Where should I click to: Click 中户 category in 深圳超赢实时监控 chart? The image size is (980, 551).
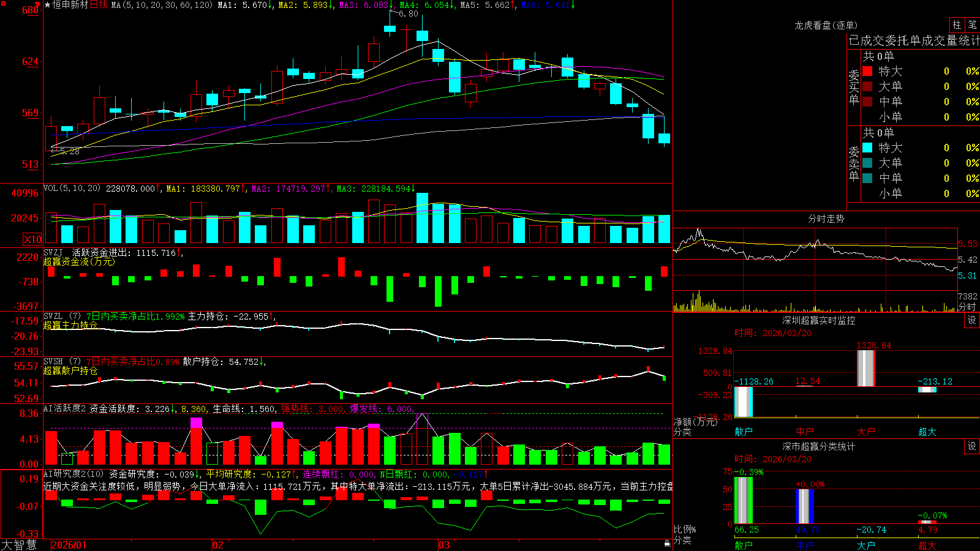point(805,432)
